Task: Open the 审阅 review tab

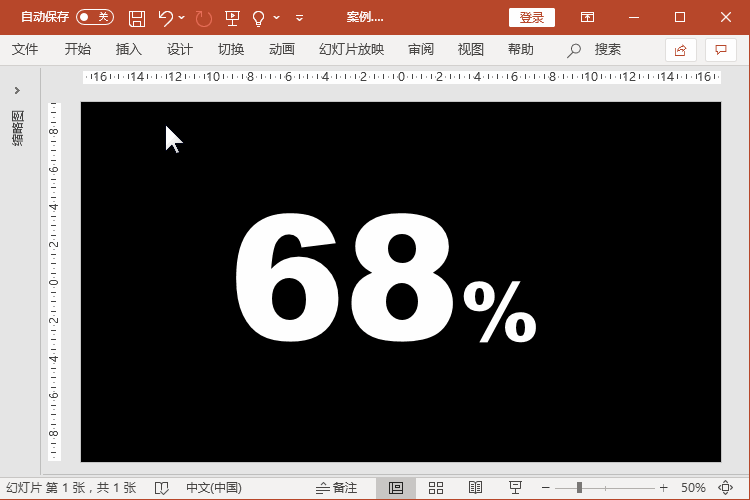Action: coord(421,49)
